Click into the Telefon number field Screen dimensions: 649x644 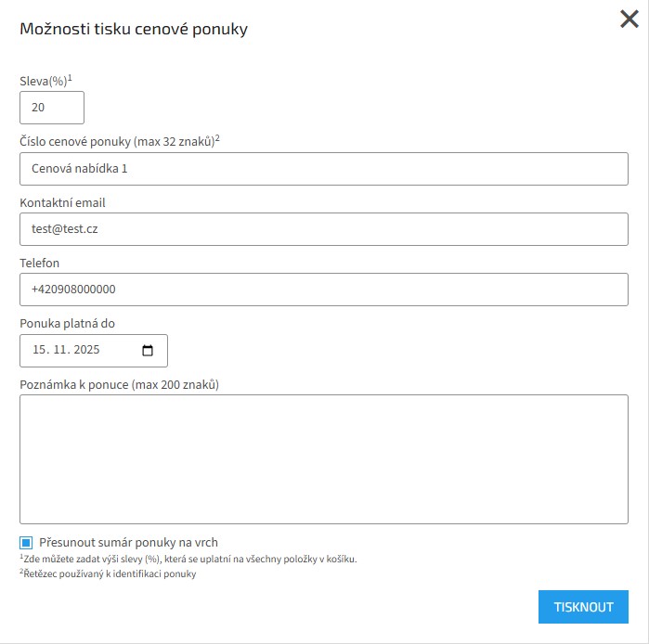[x=324, y=290]
